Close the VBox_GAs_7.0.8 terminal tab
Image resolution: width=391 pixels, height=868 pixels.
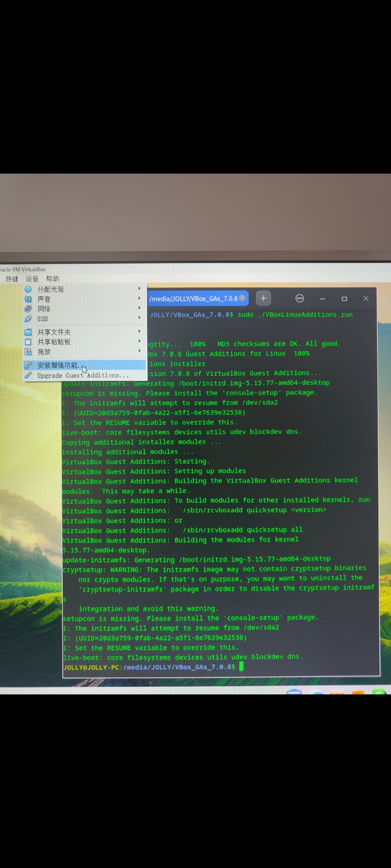[242, 298]
